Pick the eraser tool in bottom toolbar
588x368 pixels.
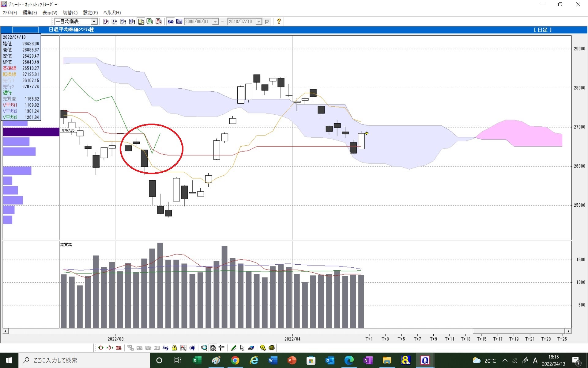(251, 348)
